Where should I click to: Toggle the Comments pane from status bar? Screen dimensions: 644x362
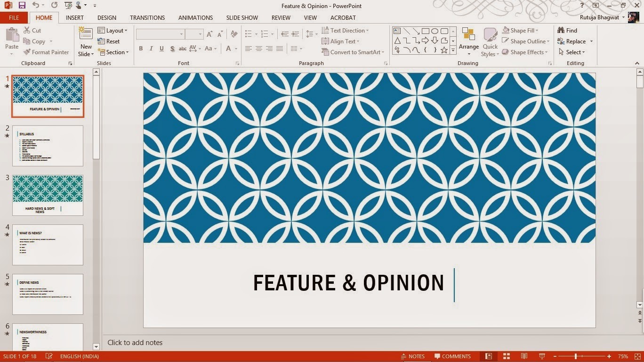pos(452,356)
